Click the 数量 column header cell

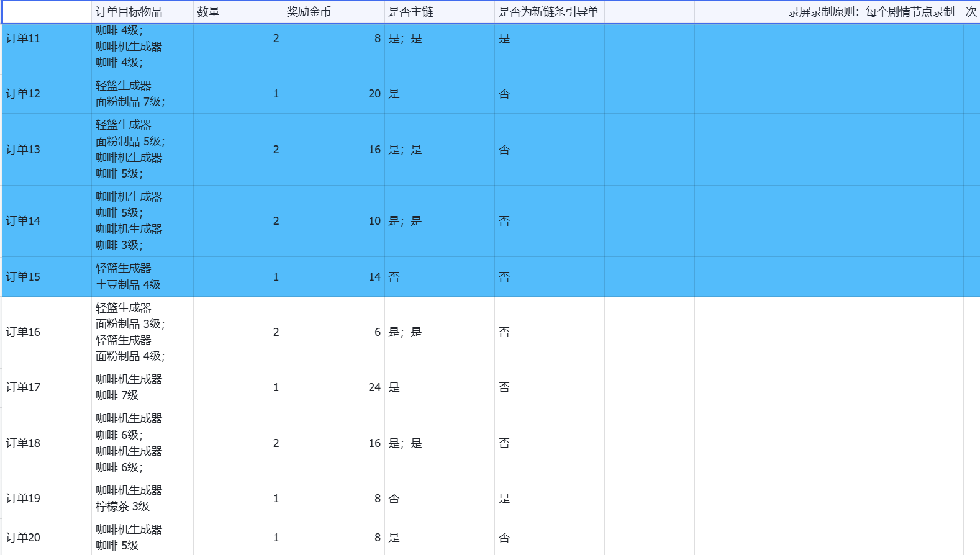238,12
